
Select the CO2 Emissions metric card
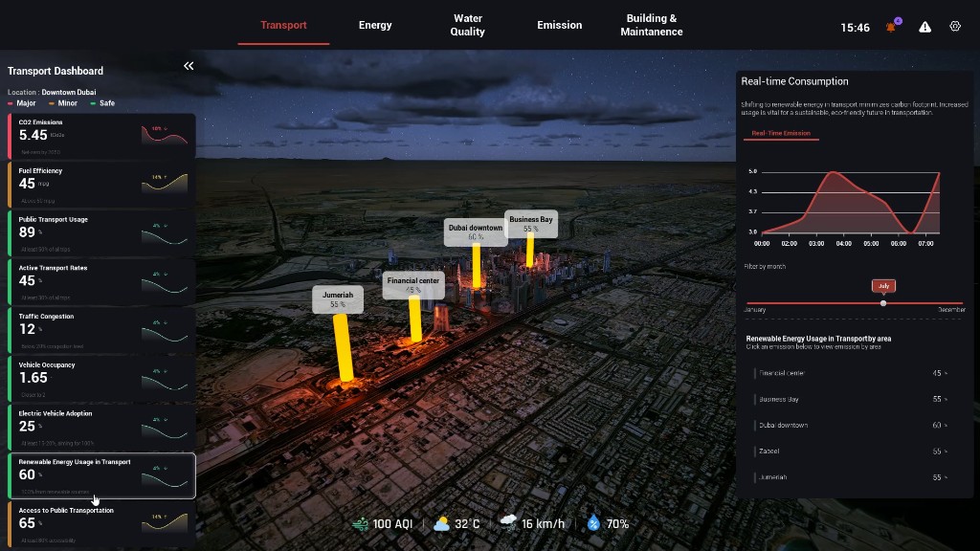[x=101, y=137]
